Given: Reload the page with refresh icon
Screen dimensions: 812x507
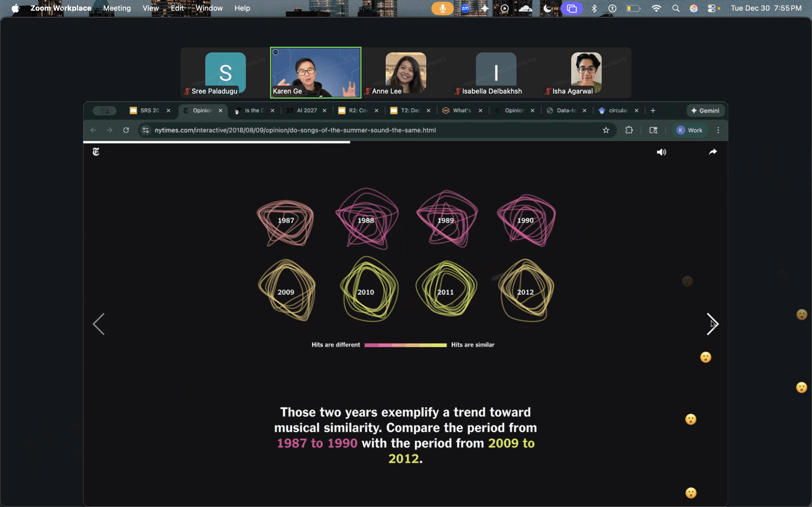Looking at the screenshot, I should tap(126, 130).
